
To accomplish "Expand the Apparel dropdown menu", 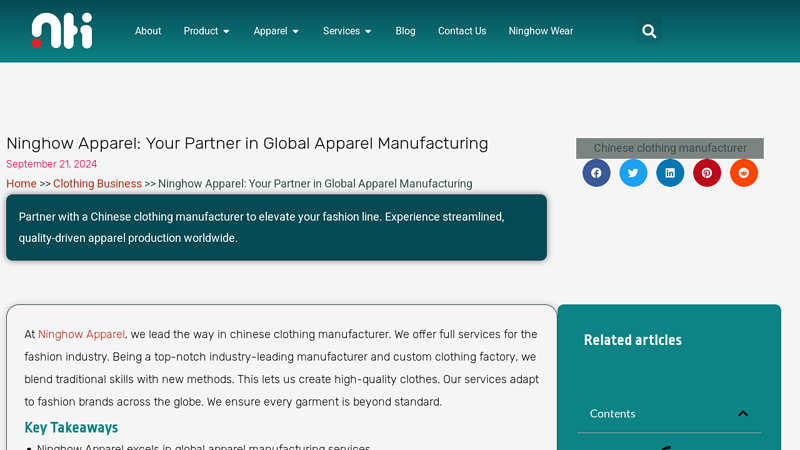I will click(x=276, y=31).
